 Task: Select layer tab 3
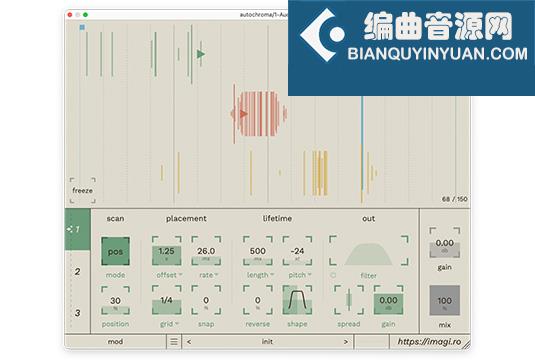(77, 313)
